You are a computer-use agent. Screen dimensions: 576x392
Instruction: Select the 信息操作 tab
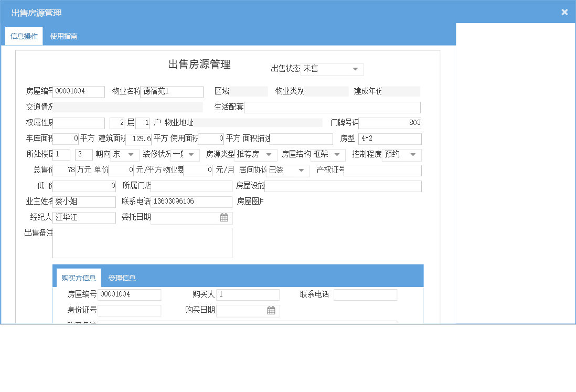24,37
